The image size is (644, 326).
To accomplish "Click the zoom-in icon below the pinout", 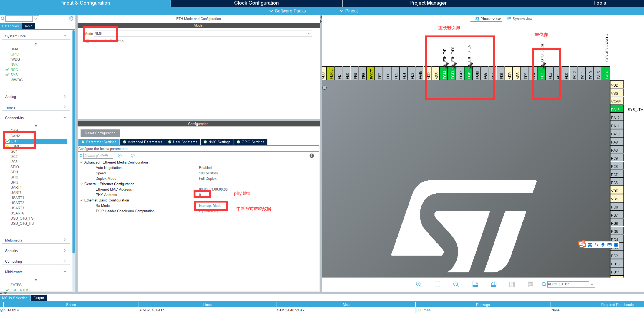I will (x=419, y=284).
